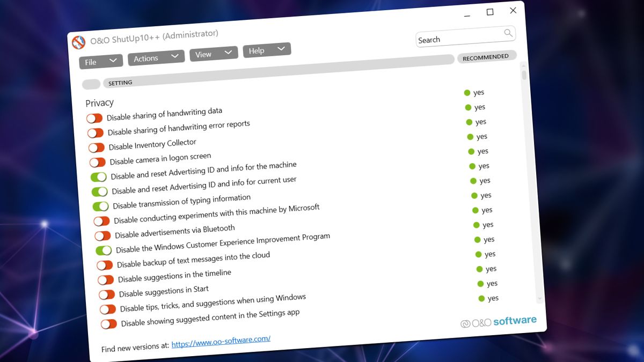Open the File dropdown menu
Image resolution: width=644 pixels, height=362 pixels.
point(101,62)
